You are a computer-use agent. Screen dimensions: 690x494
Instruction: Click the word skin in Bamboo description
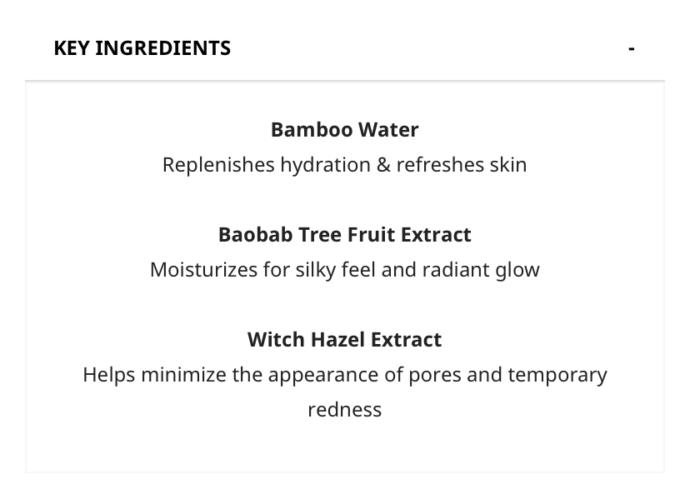508,165
